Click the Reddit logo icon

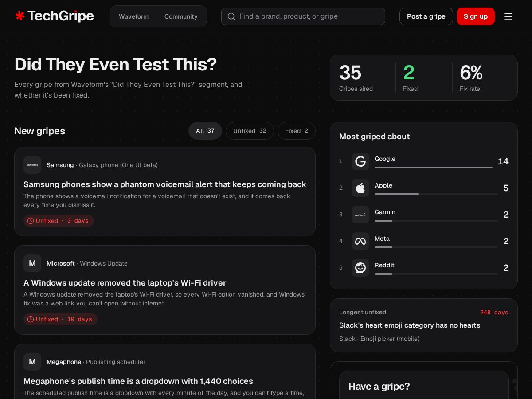click(360, 268)
